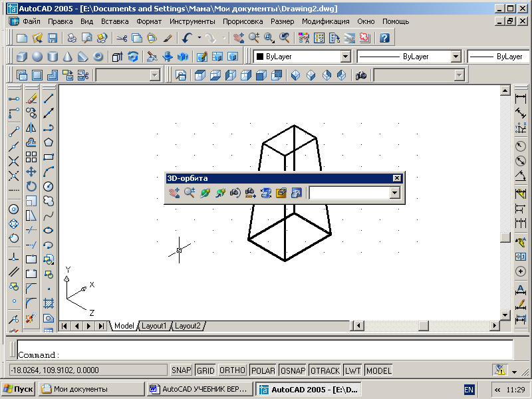Click the New drawing icon

[22, 38]
